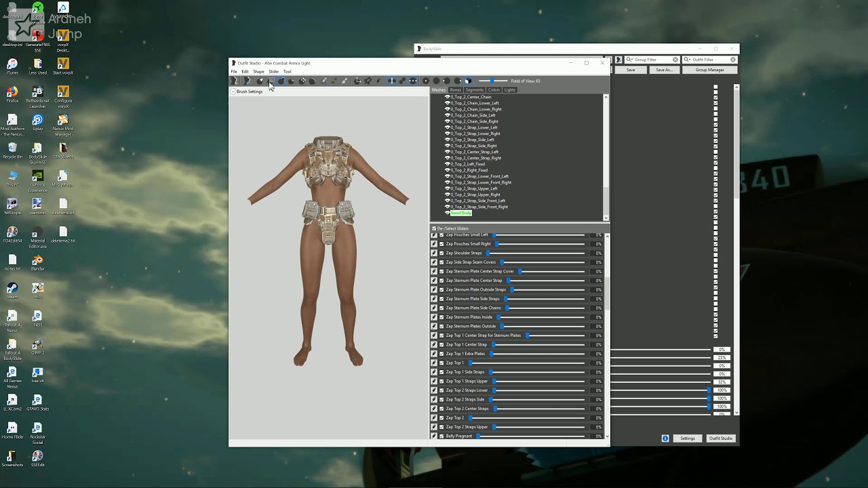Click Save button in BodySlide
The height and width of the screenshot is (488, 868).
pyautogui.click(x=631, y=70)
